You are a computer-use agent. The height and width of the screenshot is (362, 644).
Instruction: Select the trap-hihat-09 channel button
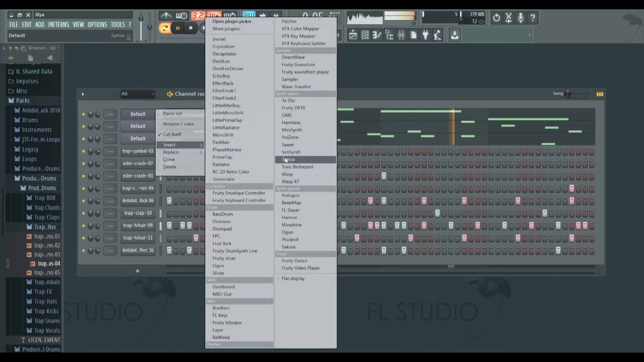138,226
